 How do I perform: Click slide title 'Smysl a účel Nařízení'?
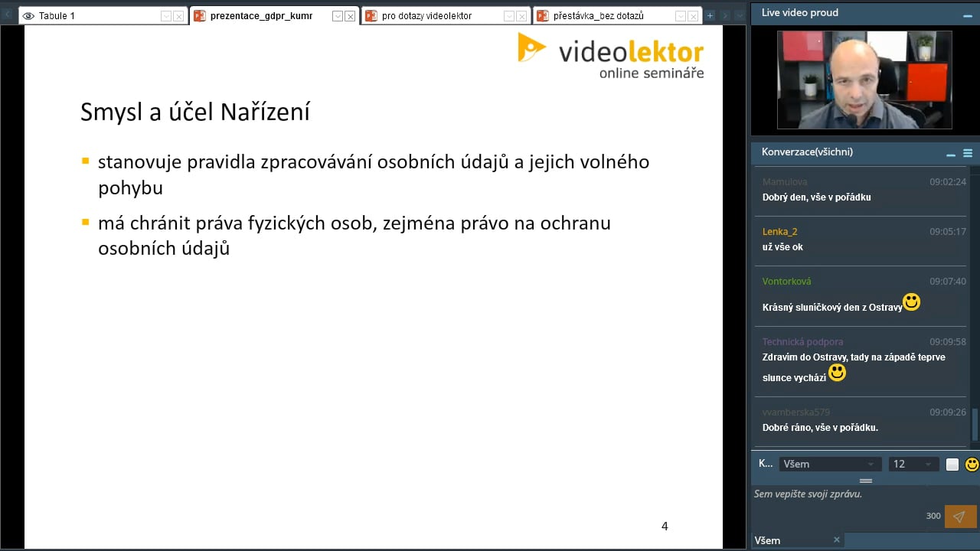point(195,112)
